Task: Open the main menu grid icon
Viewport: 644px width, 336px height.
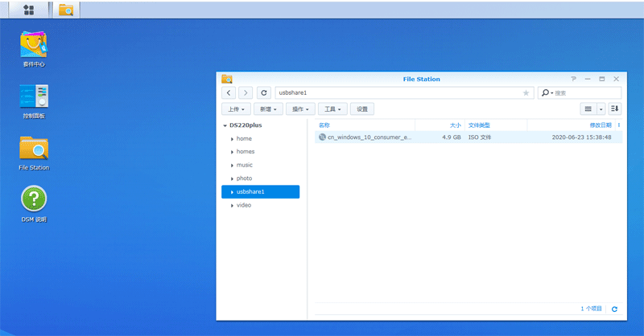Action: point(29,10)
